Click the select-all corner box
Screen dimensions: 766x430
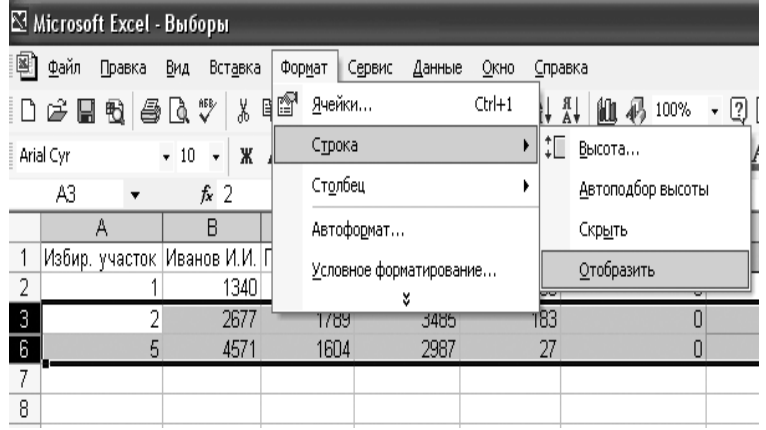24,227
